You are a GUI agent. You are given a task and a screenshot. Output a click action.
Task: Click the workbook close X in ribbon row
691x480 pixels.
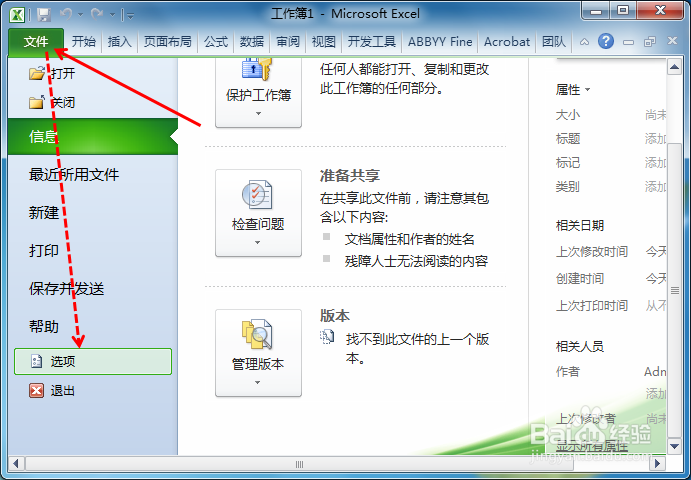pyautogui.click(x=672, y=41)
